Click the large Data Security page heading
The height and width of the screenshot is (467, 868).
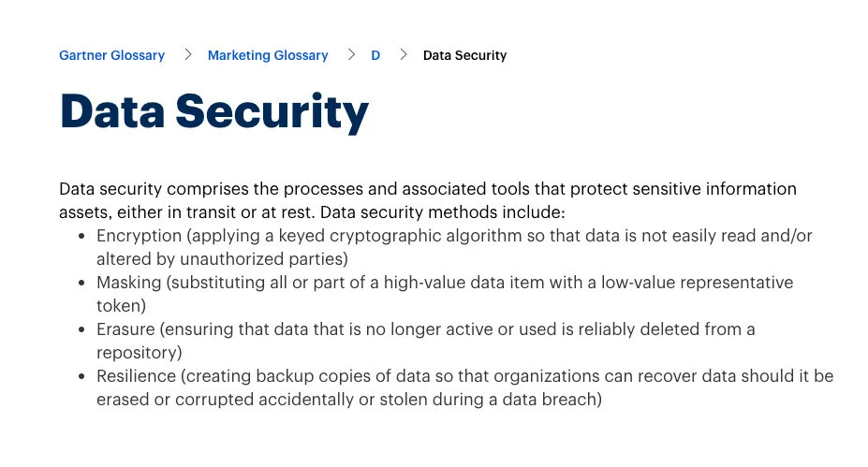214,111
